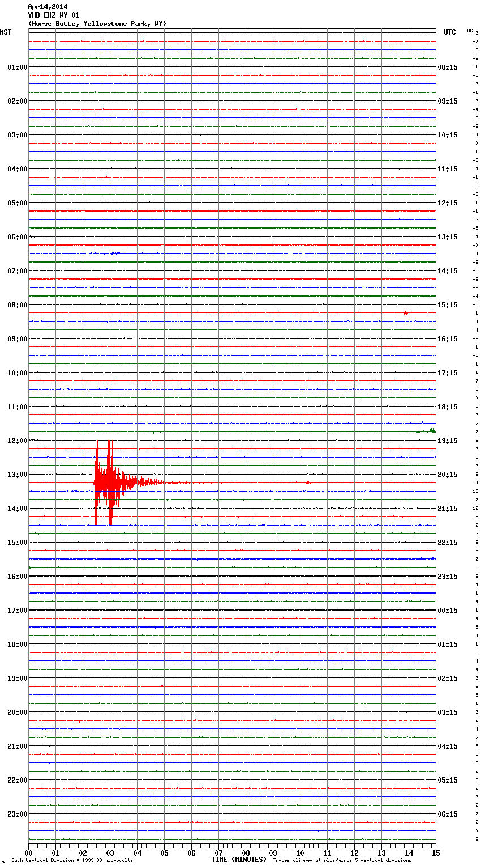
Task: Select the 13:00 MST row label
Action: (x=18, y=475)
